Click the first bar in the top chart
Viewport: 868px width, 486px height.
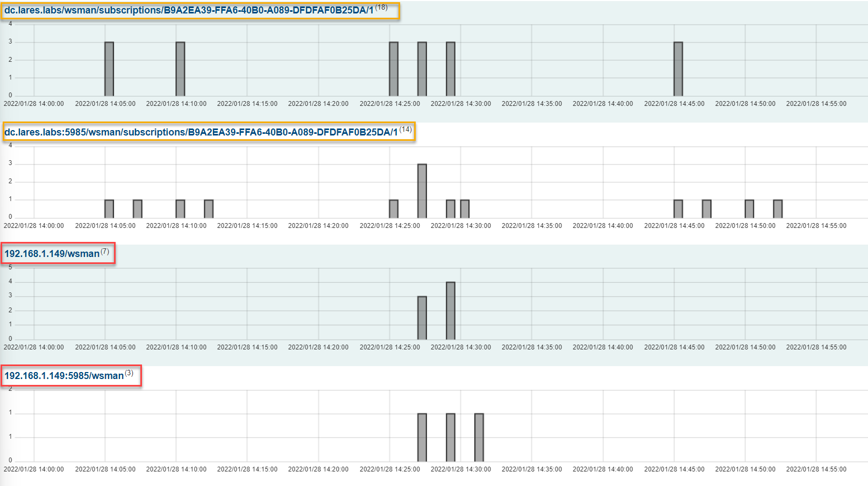[x=109, y=69]
